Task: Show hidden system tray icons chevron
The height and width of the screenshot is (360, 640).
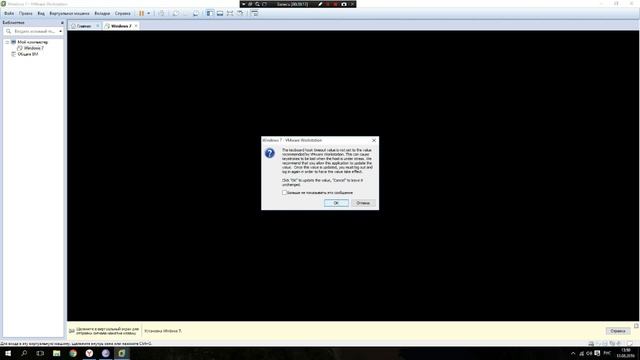Action: point(573,353)
